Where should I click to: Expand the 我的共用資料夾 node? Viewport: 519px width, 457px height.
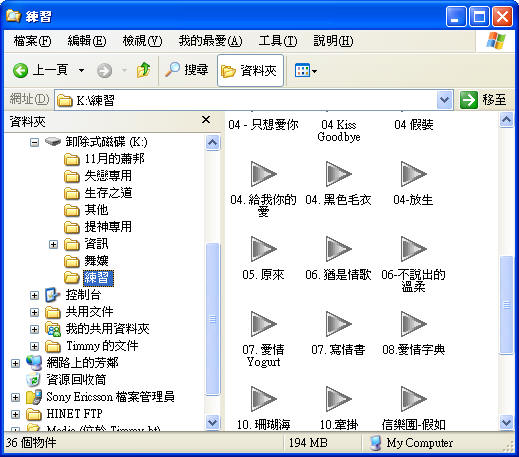(x=34, y=329)
